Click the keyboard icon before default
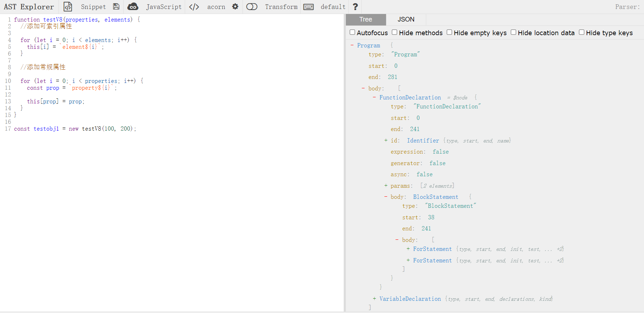Viewport: 644px width, 313px height. coord(309,7)
